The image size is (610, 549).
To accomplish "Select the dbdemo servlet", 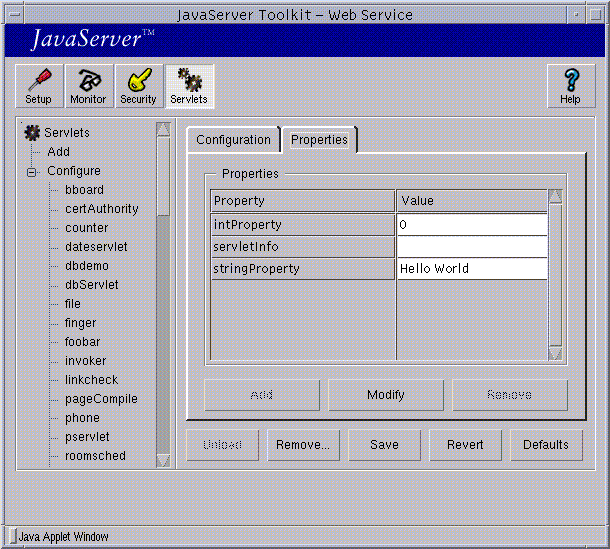I will pos(87,266).
